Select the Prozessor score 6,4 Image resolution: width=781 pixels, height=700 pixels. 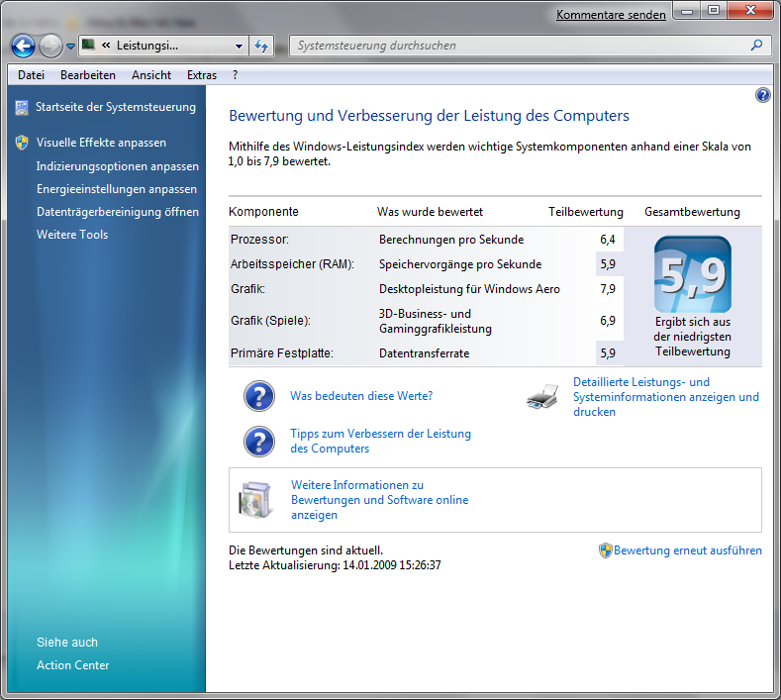[x=608, y=240]
